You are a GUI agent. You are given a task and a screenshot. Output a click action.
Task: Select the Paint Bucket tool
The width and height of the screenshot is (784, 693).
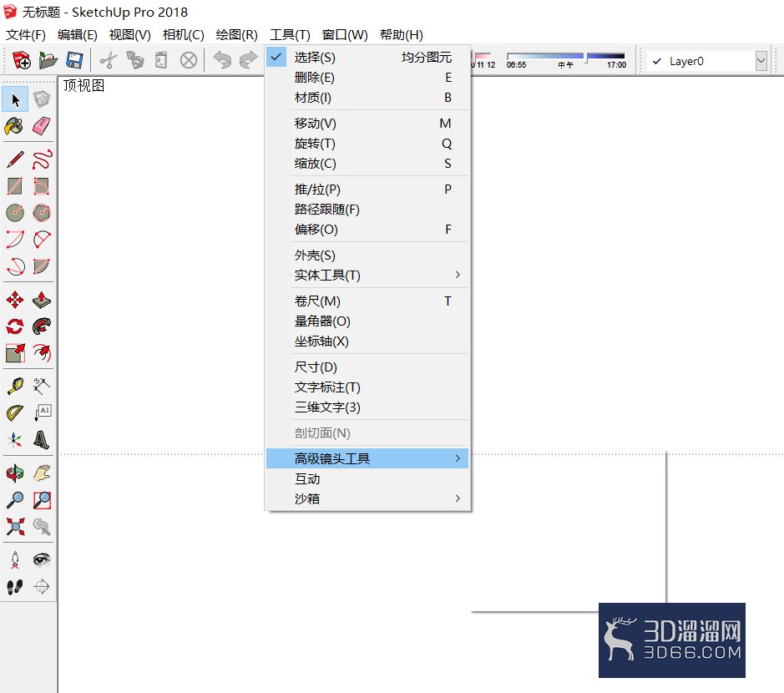coord(15,126)
